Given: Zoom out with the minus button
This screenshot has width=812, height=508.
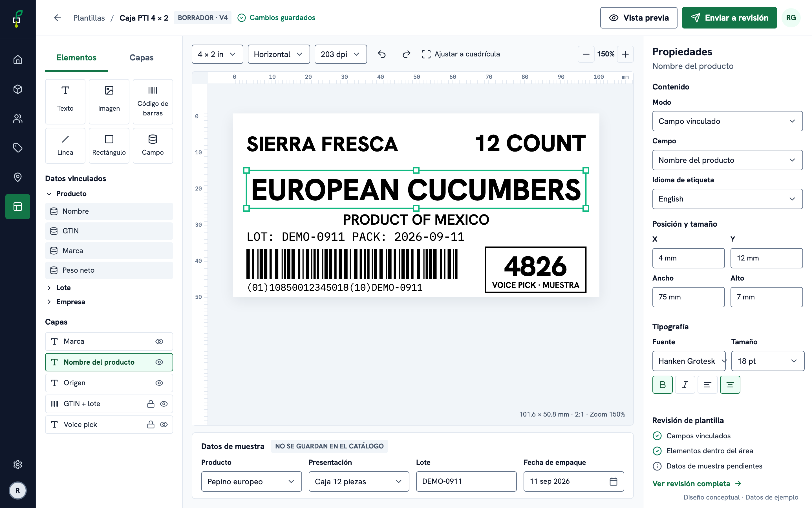Looking at the screenshot, I should coord(586,54).
